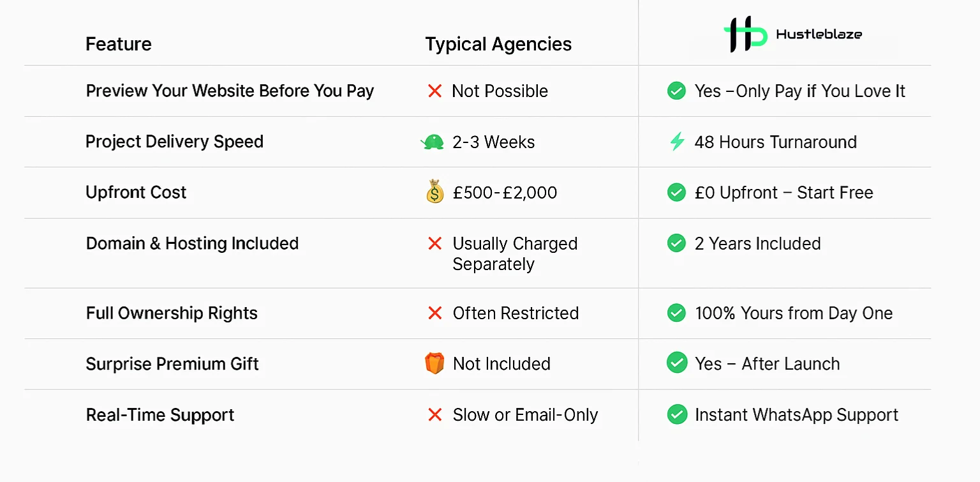Click red X beside Usually Charged Separately
The width and height of the screenshot is (980, 482).
coord(434,243)
